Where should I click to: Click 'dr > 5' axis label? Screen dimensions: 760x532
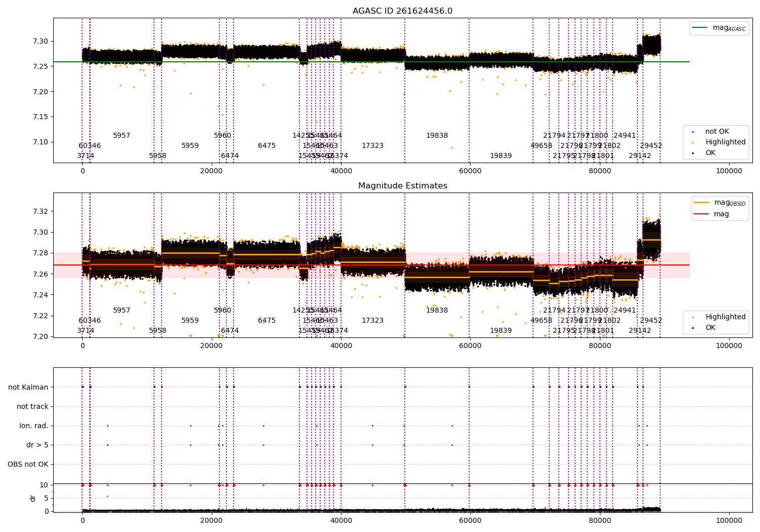click(x=37, y=445)
